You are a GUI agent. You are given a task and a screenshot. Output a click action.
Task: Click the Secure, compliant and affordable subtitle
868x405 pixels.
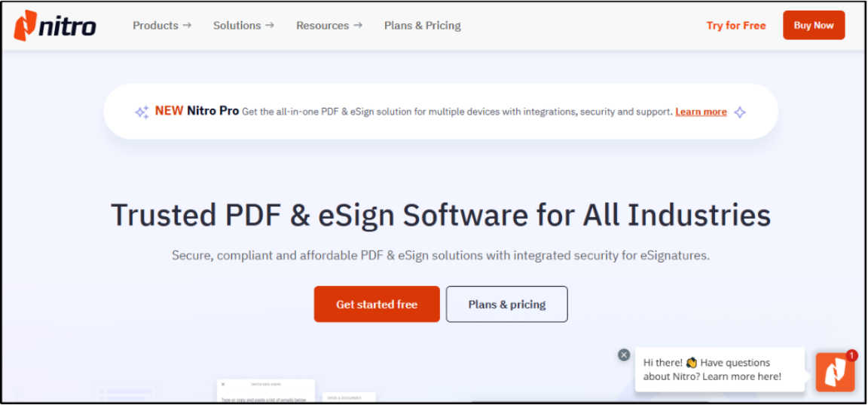point(441,256)
